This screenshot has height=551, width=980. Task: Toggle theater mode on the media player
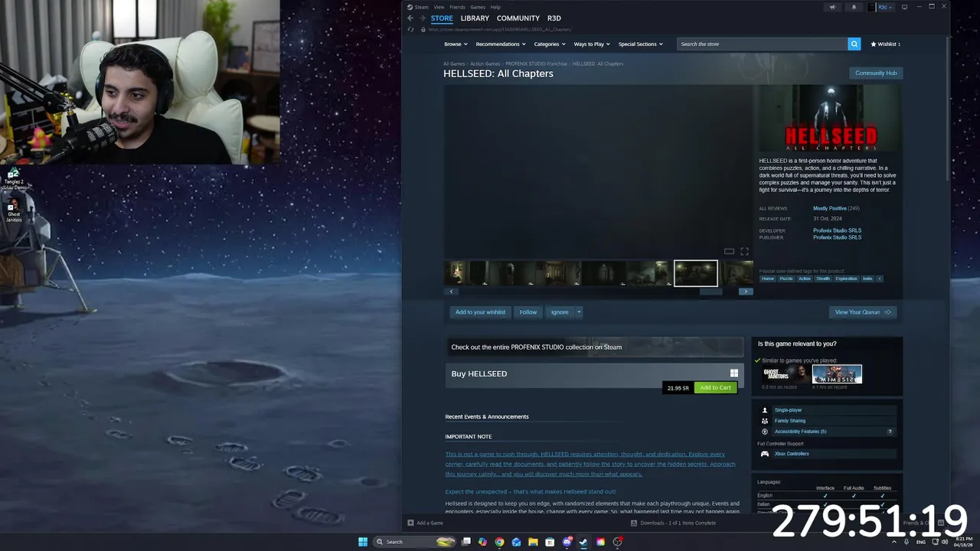[729, 251]
